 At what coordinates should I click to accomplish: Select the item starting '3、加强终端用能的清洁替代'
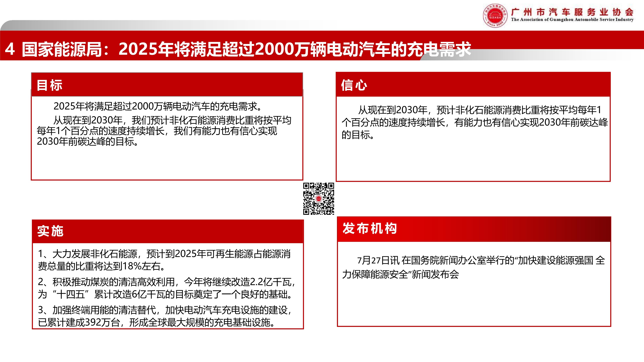coord(165,316)
